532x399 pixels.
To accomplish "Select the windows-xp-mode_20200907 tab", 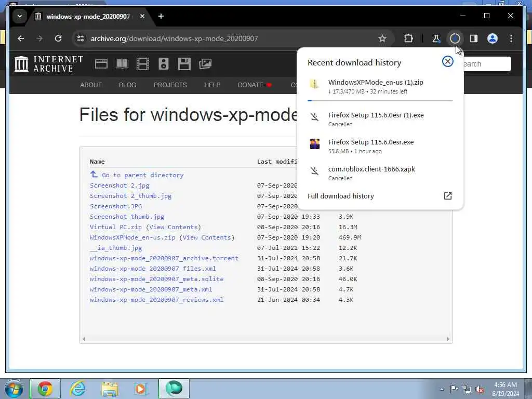I will [x=88, y=16].
